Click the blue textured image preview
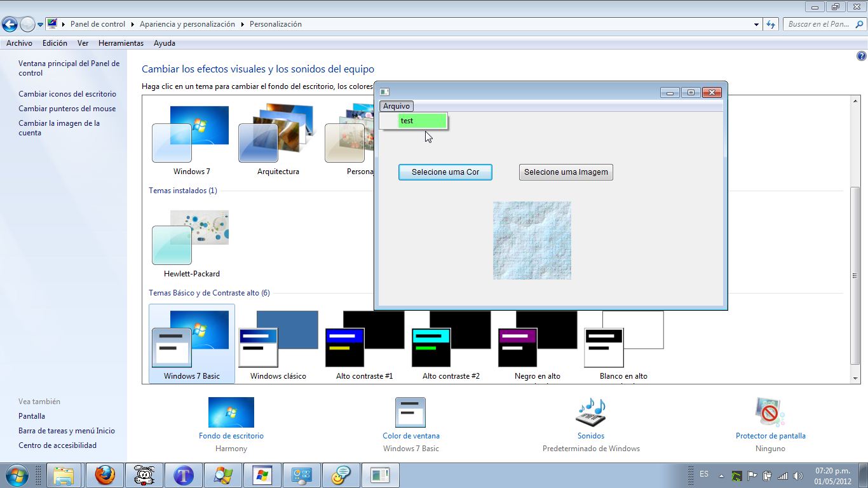 click(x=532, y=240)
